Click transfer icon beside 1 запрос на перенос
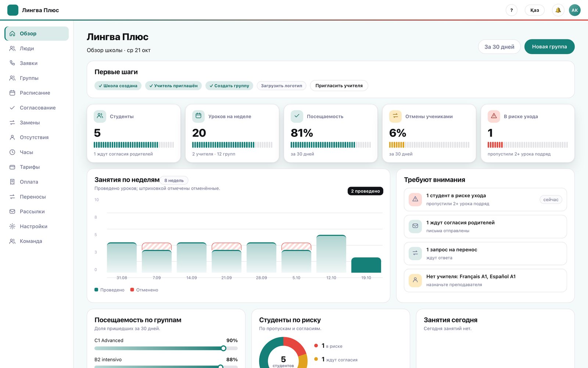The width and height of the screenshot is (588, 368). click(415, 253)
